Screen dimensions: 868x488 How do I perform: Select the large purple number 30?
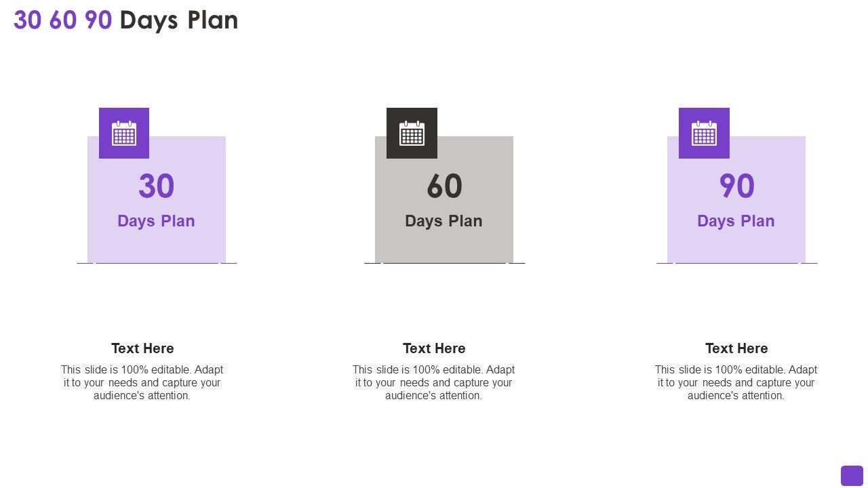pyautogui.click(x=157, y=186)
